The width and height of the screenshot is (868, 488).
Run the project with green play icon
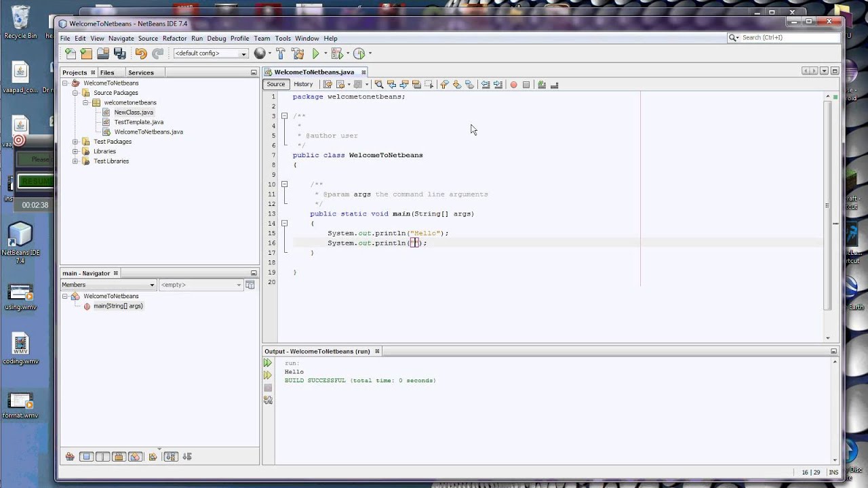point(316,54)
